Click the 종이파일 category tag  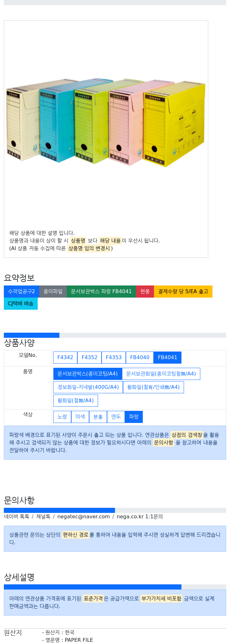pos(53,291)
